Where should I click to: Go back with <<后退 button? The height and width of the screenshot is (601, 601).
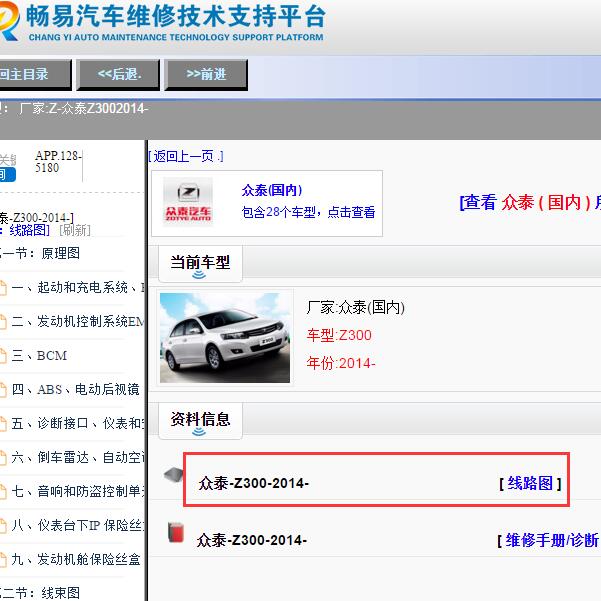pos(118,74)
